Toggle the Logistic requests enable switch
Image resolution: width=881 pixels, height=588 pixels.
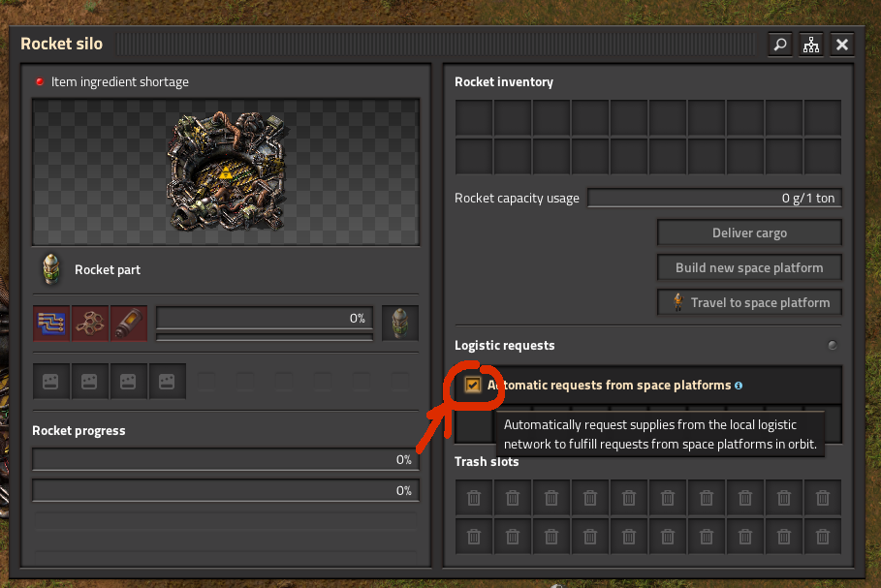833,345
